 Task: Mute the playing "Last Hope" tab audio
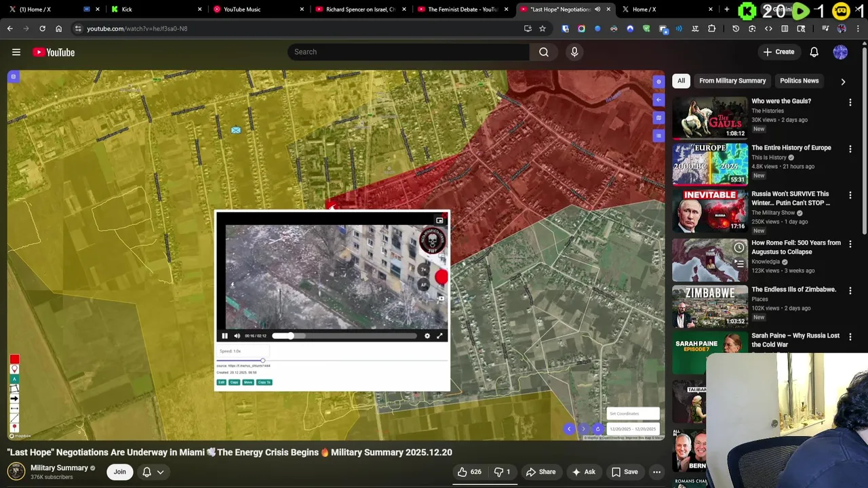pos(597,9)
